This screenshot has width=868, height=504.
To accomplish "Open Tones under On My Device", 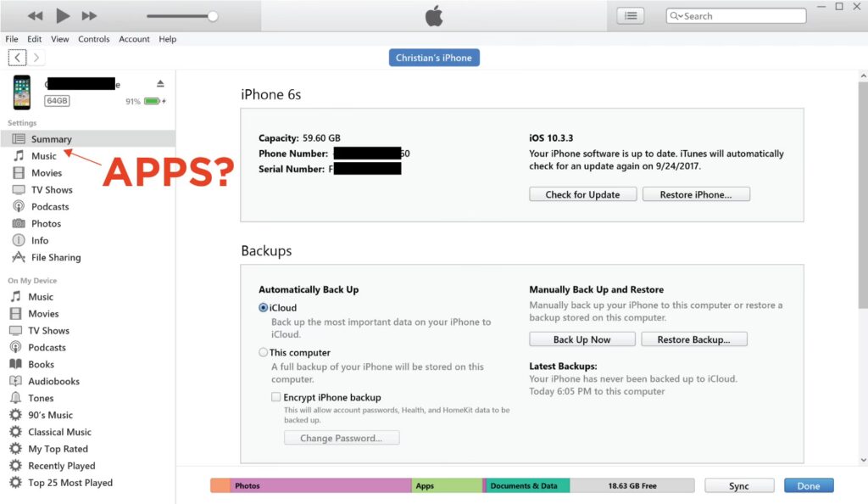I will (x=41, y=398).
